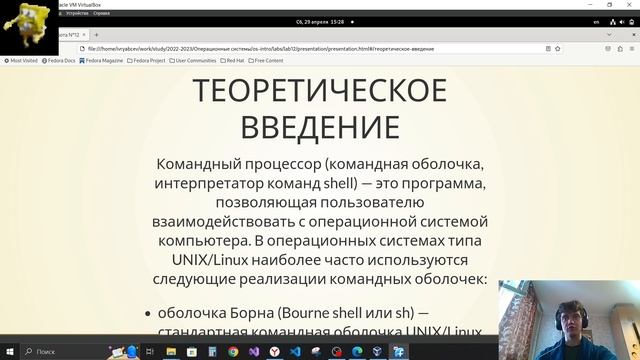
Task: Switch the 'en' keyboard layout indicator
Action: tap(596, 22)
